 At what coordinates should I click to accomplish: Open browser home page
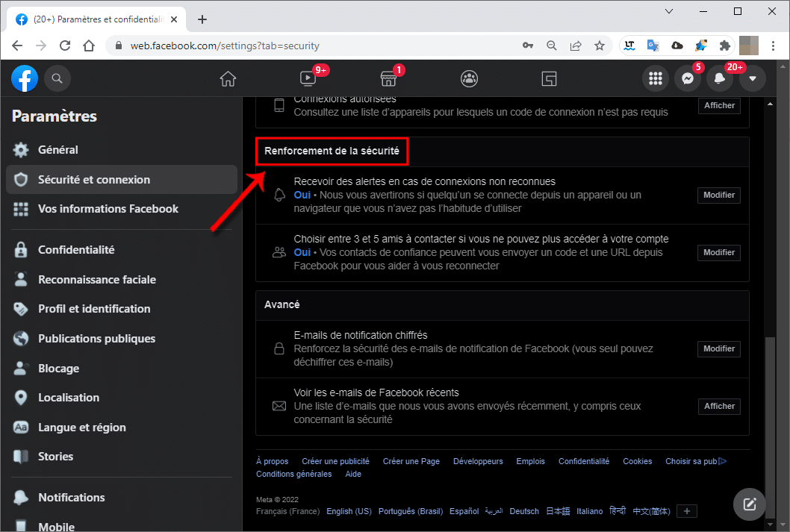89,46
